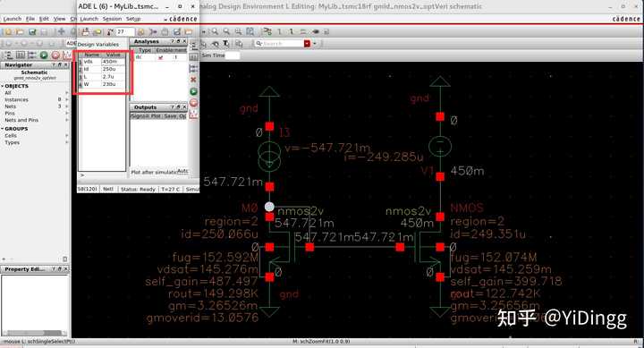This screenshot has height=348, width=644.
Task: Click the Sim Time field
Action: pos(233,55)
